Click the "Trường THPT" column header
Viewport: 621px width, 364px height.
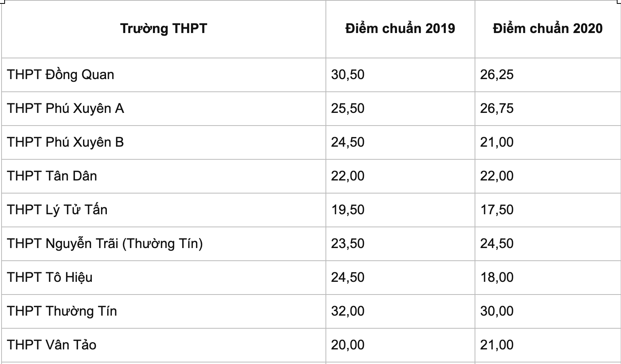pos(163,28)
